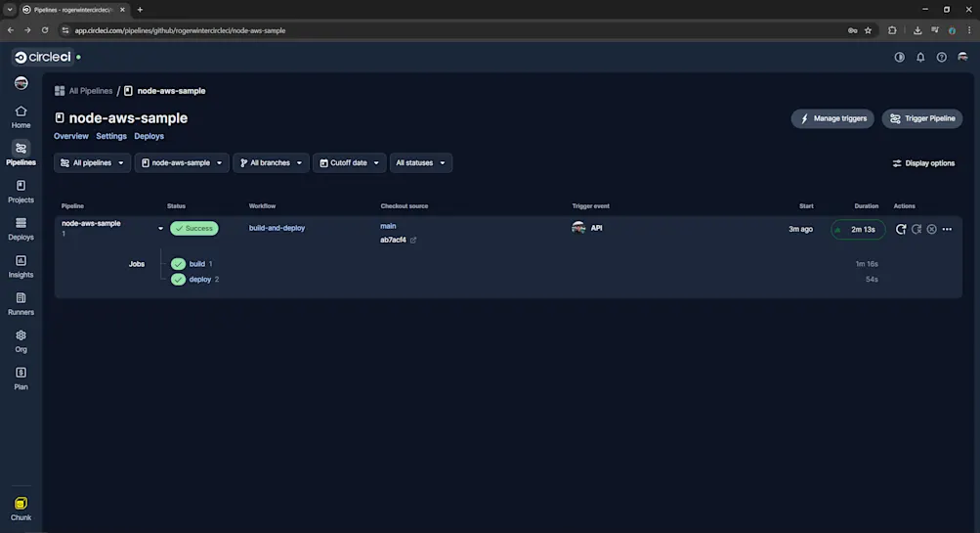Switch to the Overview tab
980x533 pixels.
[71, 136]
